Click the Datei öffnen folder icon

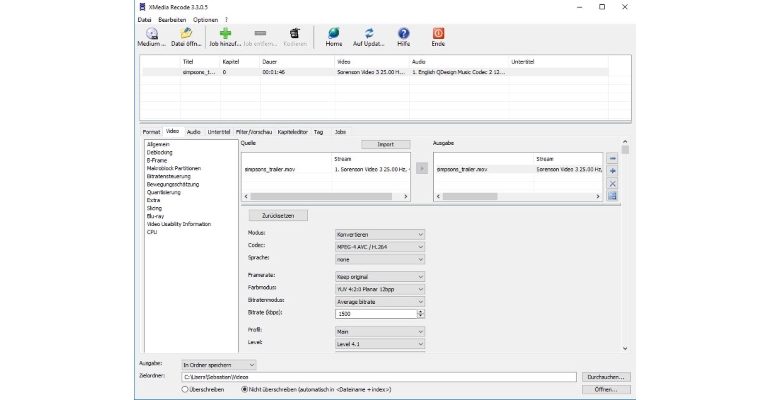click(186, 33)
